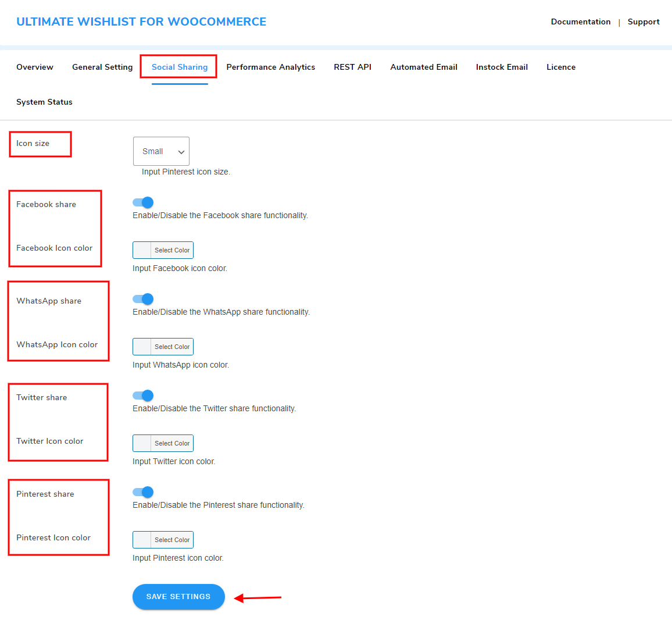Click the 'Twitter share' label
This screenshot has width=672, height=634.
42,397
